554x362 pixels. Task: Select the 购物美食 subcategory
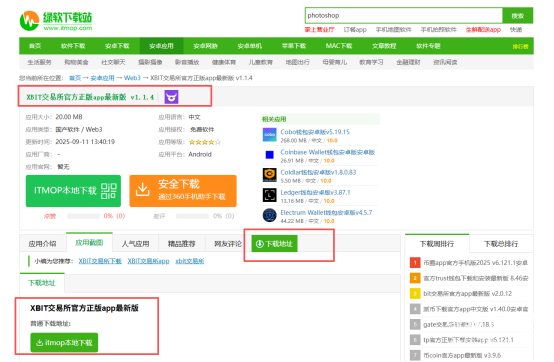point(76,62)
